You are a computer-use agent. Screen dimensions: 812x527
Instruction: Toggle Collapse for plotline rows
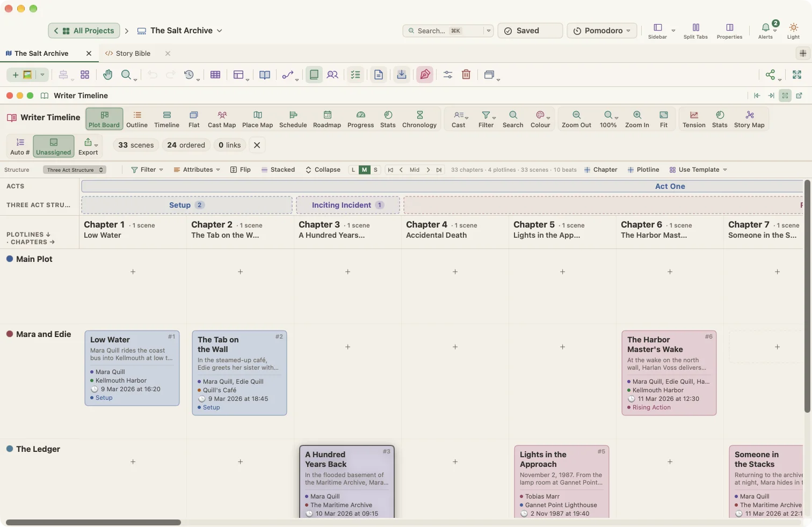coord(323,170)
